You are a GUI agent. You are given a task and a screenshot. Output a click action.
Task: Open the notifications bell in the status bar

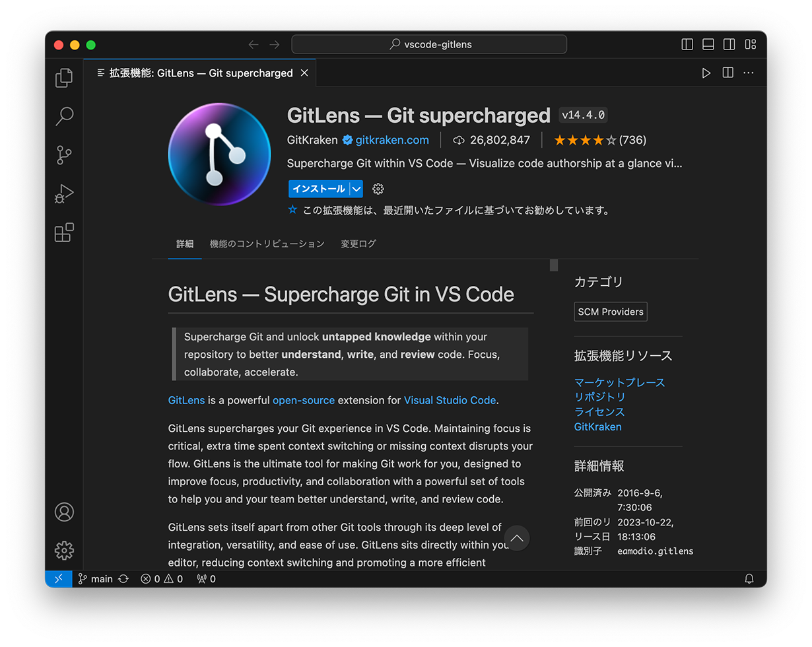click(749, 578)
